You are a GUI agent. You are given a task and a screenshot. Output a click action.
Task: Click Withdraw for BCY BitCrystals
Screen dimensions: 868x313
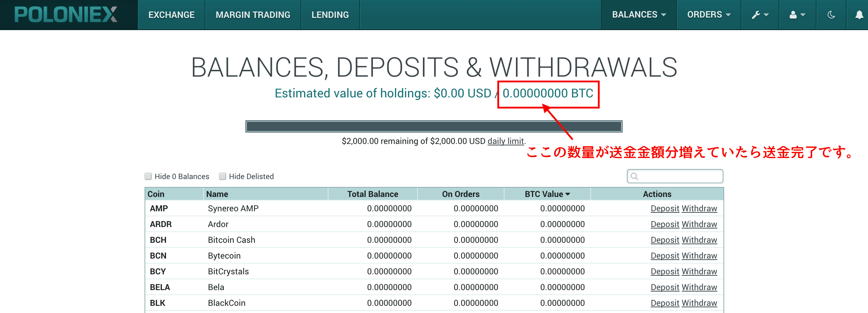(x=699, y=271)
